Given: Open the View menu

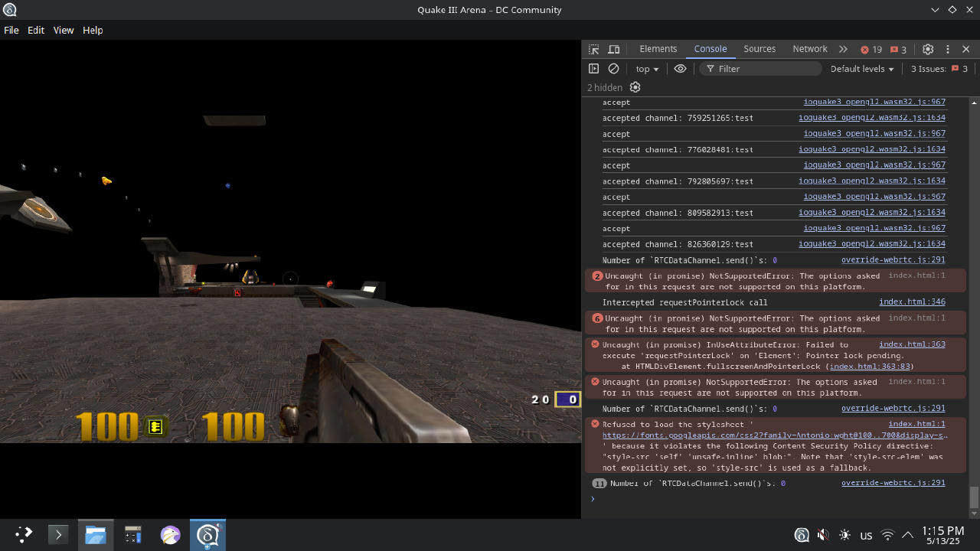Looking at the screenshot, I should (63, 30).
